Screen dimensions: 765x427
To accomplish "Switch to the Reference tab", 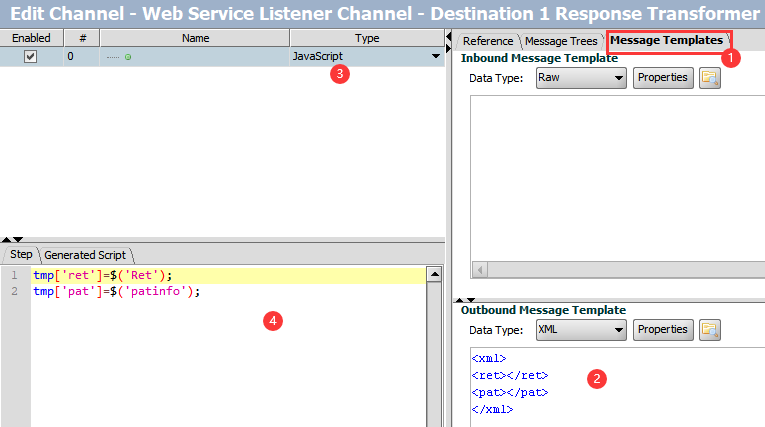I will coord(488,41).
